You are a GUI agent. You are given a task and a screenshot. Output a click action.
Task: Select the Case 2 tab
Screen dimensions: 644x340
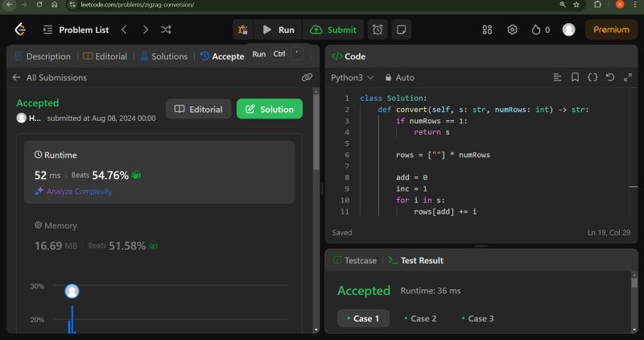point(419,318)
